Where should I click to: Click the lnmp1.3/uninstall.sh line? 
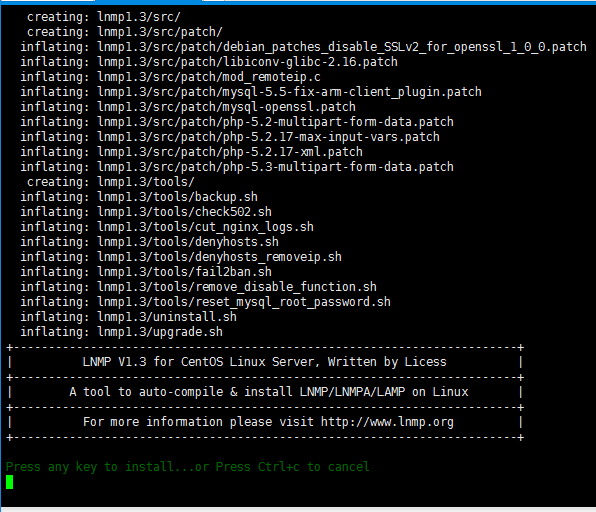tap(128, 317)
